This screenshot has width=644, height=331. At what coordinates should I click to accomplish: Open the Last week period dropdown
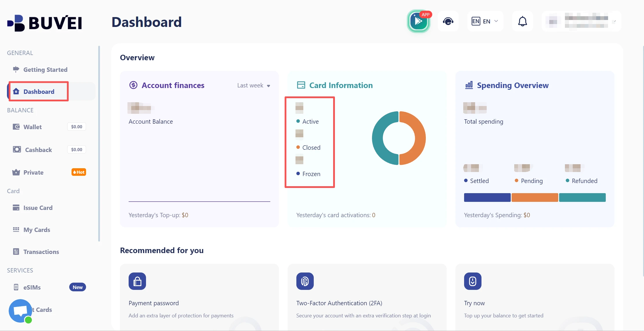coord(253,85)
